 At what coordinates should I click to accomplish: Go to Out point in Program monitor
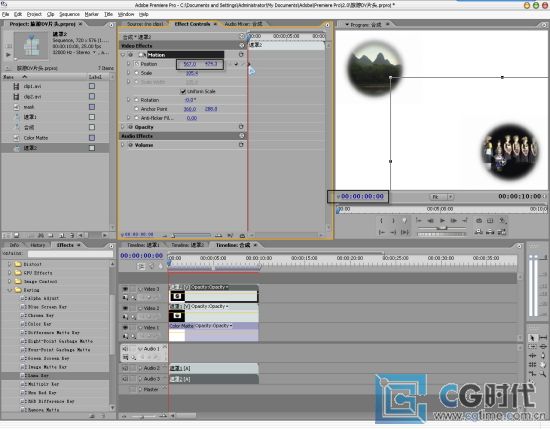[393, 232]
